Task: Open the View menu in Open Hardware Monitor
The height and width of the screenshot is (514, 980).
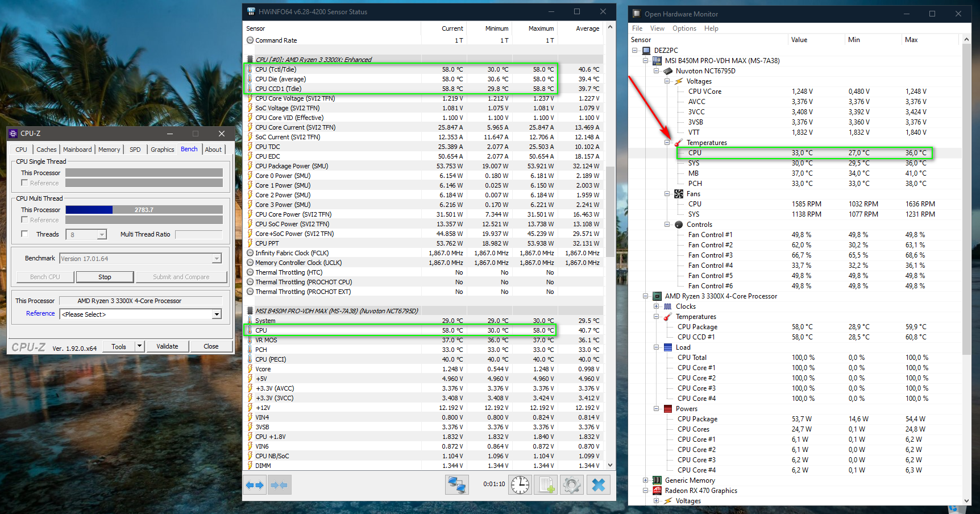Action: tap(658, 28)
